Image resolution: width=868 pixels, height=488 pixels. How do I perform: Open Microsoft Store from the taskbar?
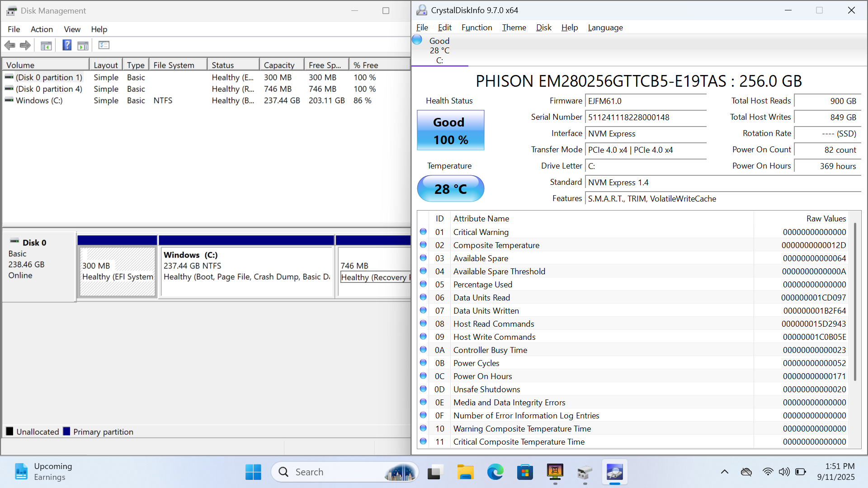tap(525, 472)
